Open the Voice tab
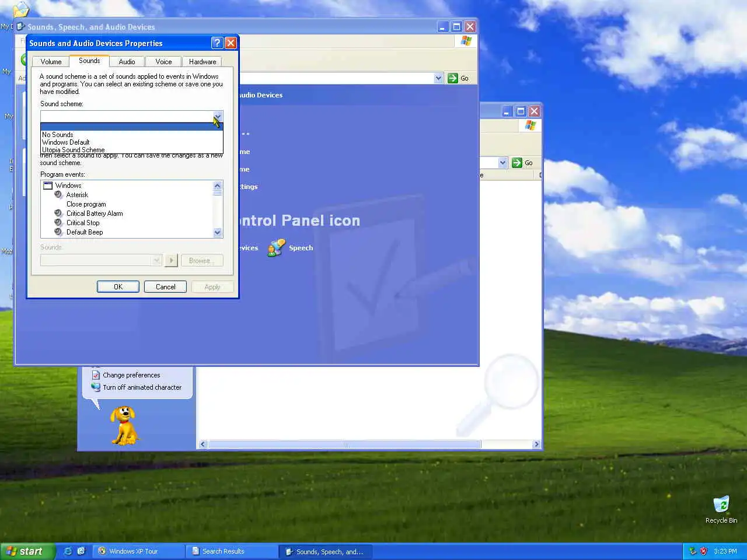 coord(163,61)
